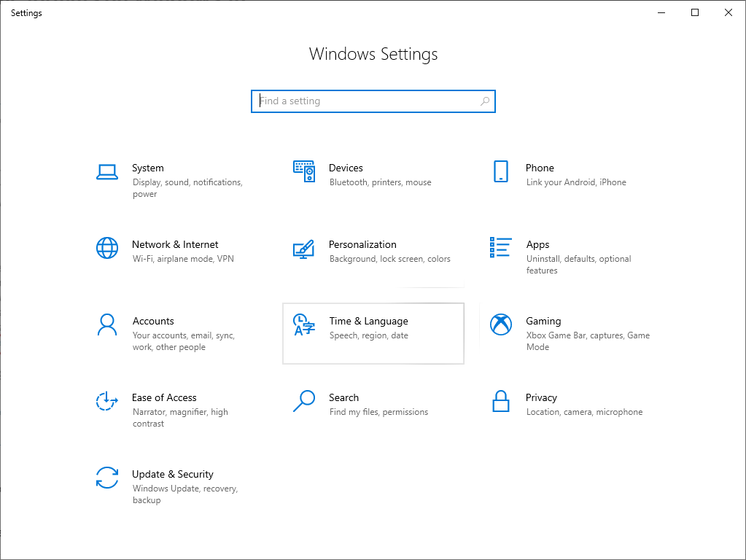Viewport: 746px width, 560px height.
Task: Open the Apps list icon
Action: [501, 247]
